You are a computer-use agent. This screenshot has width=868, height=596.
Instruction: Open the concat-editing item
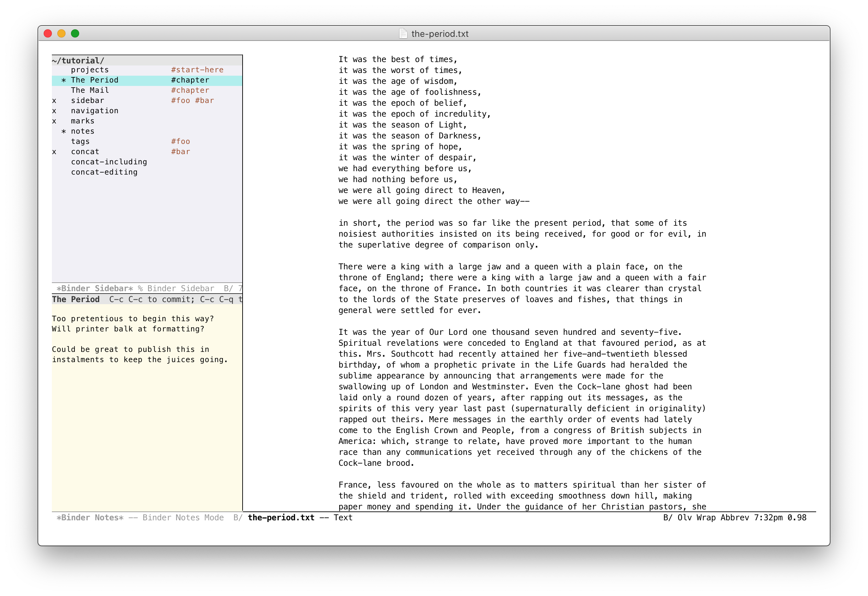click(104, 172)
